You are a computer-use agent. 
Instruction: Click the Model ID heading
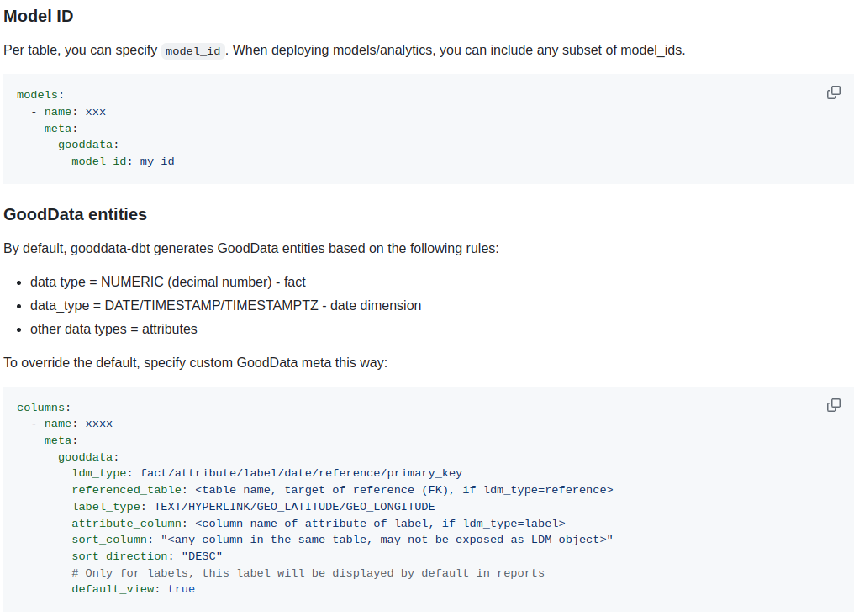point(39,16)
